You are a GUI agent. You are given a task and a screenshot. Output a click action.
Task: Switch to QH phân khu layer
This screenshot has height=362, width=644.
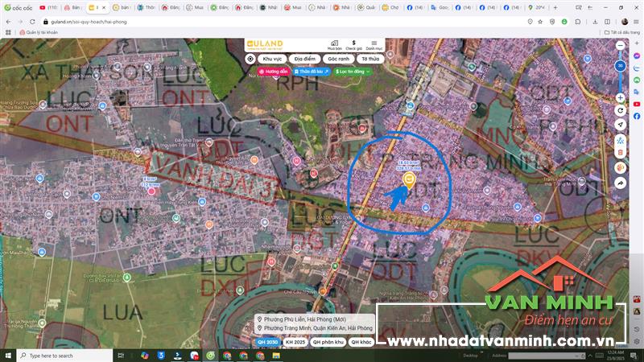pos(328,342)
